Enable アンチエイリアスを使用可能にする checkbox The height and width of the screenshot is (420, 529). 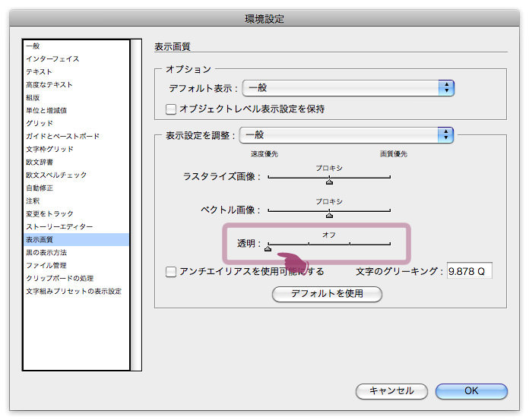click(171, 272)
